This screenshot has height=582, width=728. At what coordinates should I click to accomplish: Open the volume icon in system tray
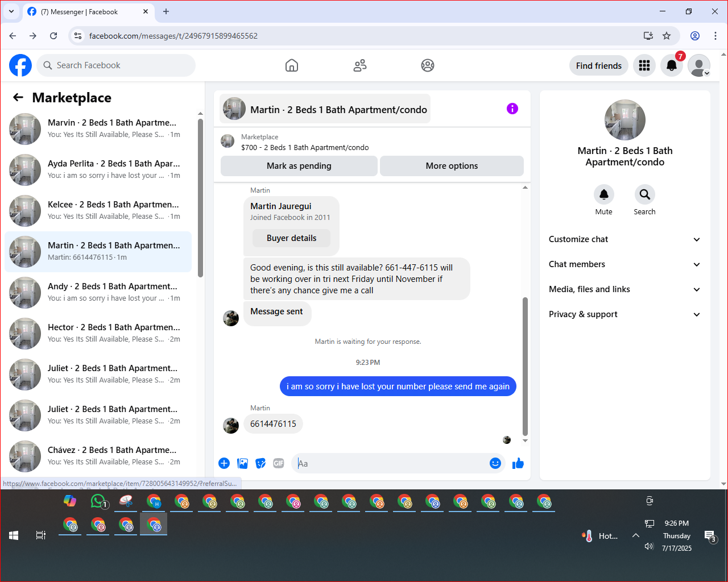click(x=649, y=546)
